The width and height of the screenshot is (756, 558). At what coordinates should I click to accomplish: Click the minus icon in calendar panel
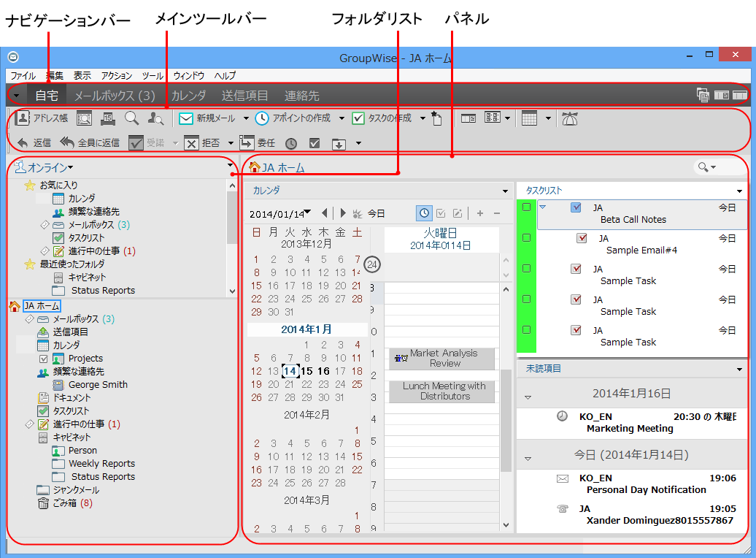(497, 213)
